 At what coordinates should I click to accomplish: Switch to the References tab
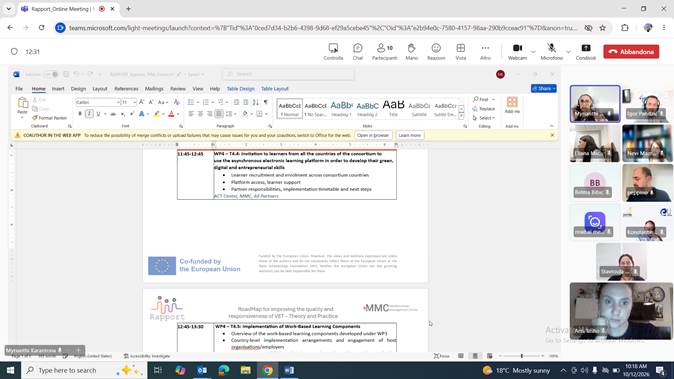coord(126,89)
